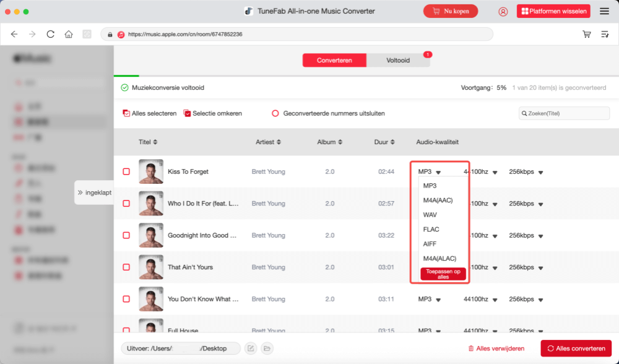The image size is (619, 364).
Task: Open MP3 format dropdown for You Don't Know What
Action: pyautogui.click(x=438, y=300)
